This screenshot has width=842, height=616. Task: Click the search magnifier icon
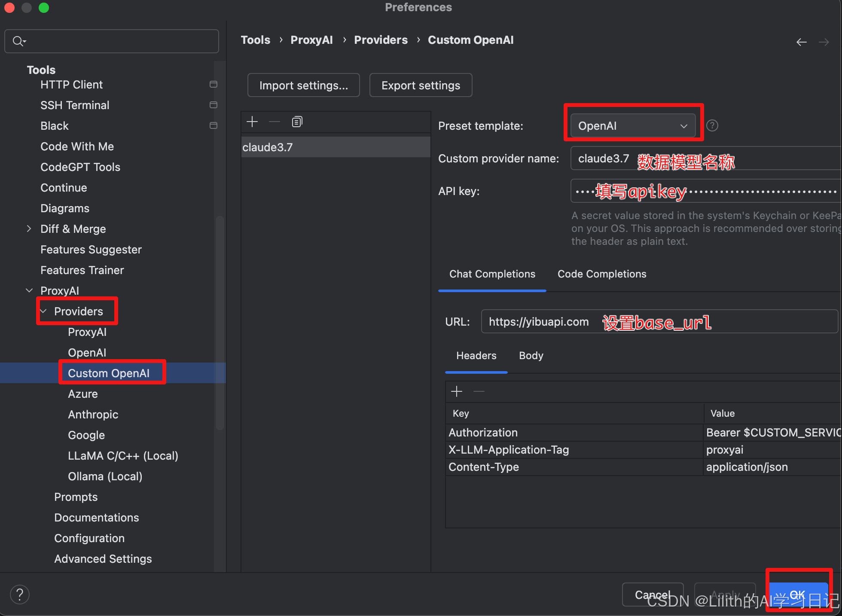[x=18, y=41]
